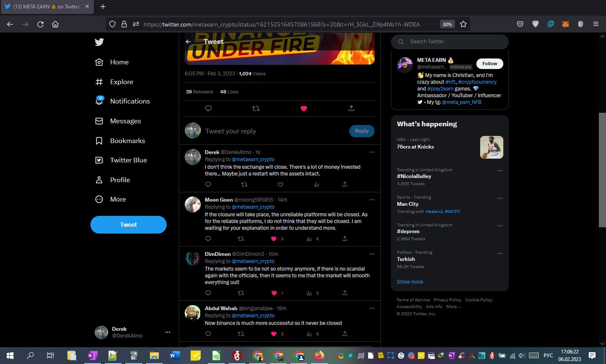The image size is (606, 364).
Task: Open the MetaMask fox extension
Action: [x=565, y=24]
